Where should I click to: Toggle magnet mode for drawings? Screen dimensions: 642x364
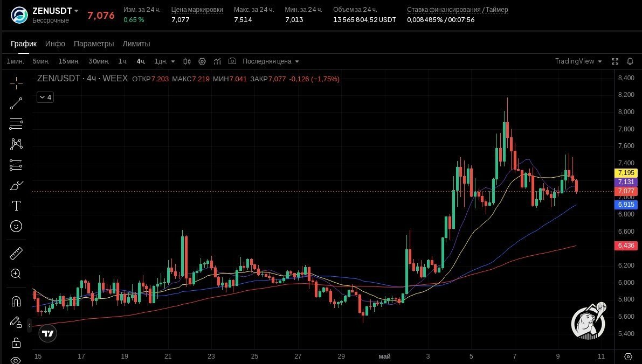click(x=16, y=302)
